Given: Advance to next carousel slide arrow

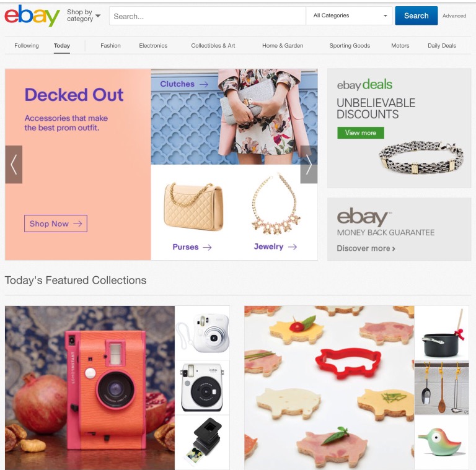Looking at the screenshot, I should point(309,164).
